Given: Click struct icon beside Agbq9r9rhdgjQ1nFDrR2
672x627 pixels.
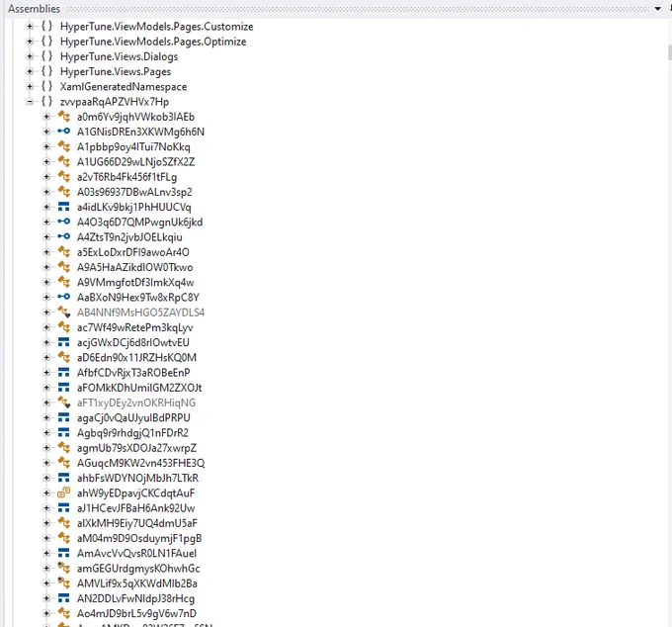Looking at the screenshot, I should pyautogui.click(x=63, y=432).
